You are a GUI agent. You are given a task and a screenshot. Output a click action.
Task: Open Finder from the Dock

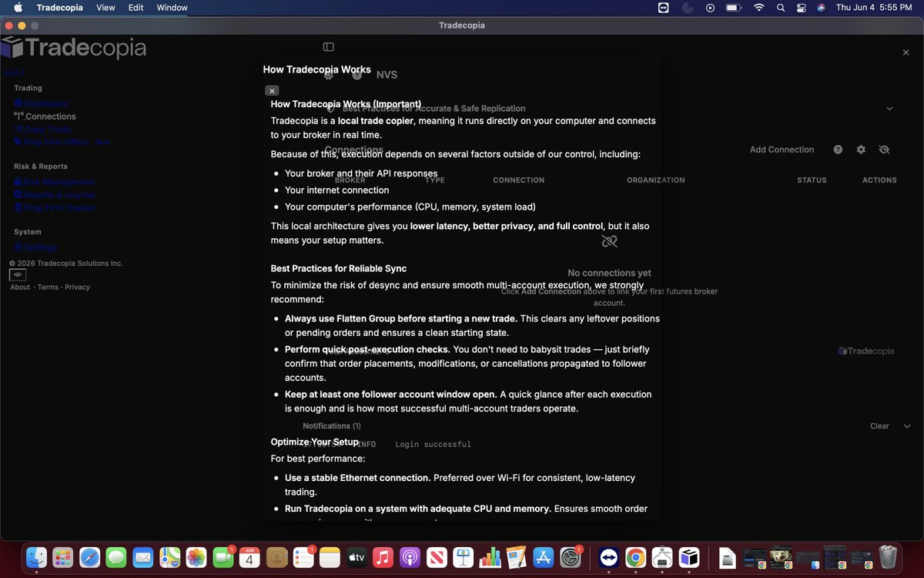[x=36, y=557]
